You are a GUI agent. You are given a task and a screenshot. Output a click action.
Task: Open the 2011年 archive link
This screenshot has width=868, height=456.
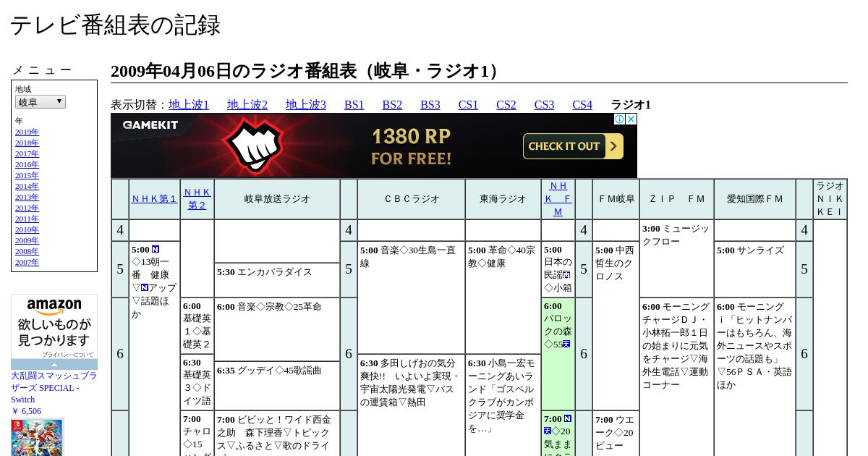pos(27,219)
